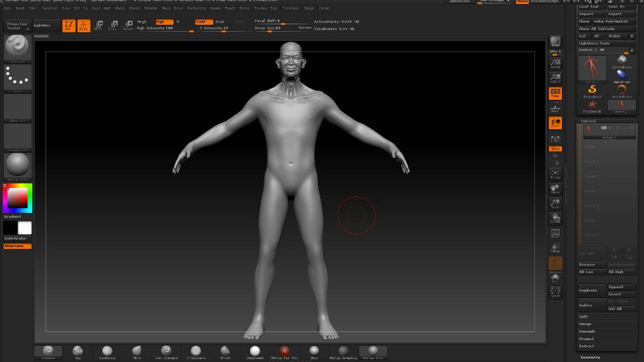Open the current material sphere picker
This screenshot has width=644, height=362.
(17, 166)
